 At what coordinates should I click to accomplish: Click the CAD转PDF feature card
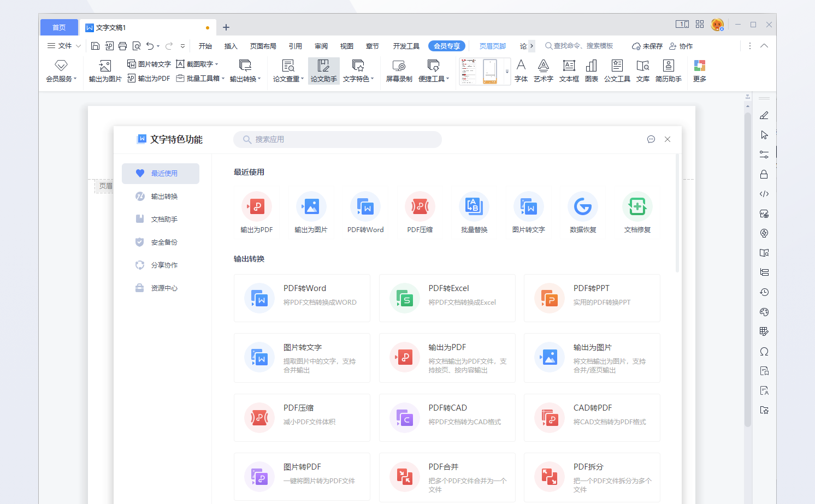tap(592, 418)
